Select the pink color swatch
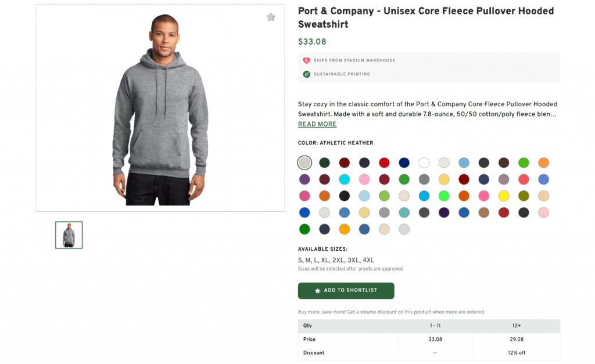Viewport: 595px width, 364px height. 364,179
